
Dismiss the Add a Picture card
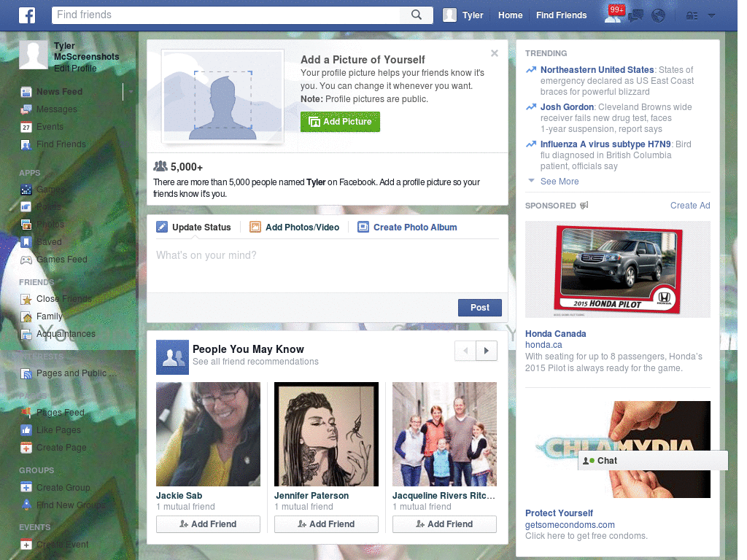point(495,53)
